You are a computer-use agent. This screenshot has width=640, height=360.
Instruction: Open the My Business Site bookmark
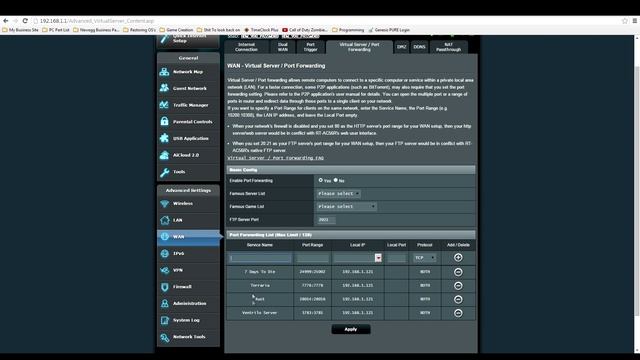point(20,30)
